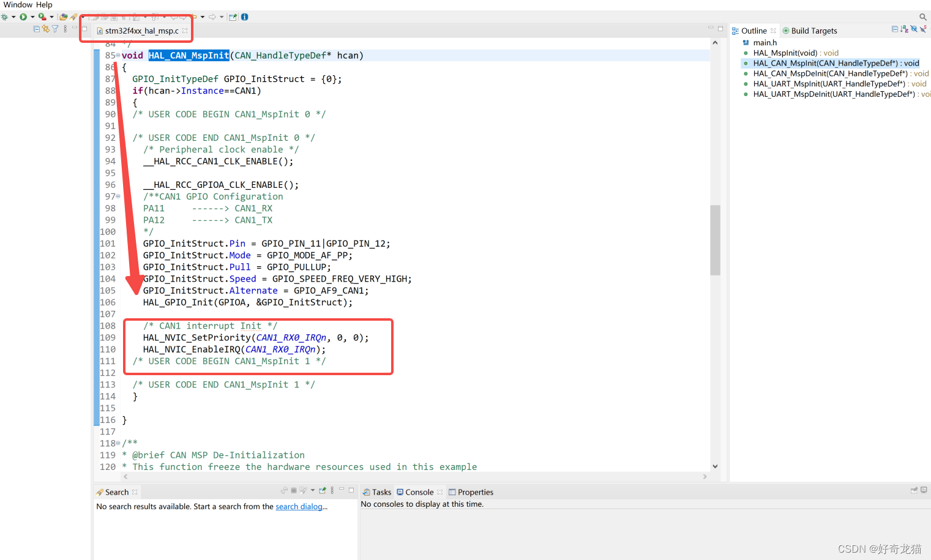Toggle alphabetical sort in Outline view
The width and height of the screenshot is (931, 560).
[904, 29]
